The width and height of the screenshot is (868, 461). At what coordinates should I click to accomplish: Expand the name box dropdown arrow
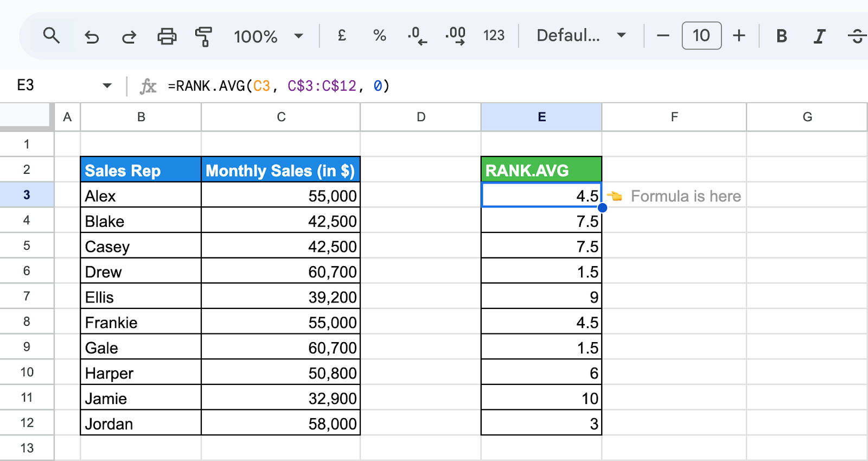point(107,86)
